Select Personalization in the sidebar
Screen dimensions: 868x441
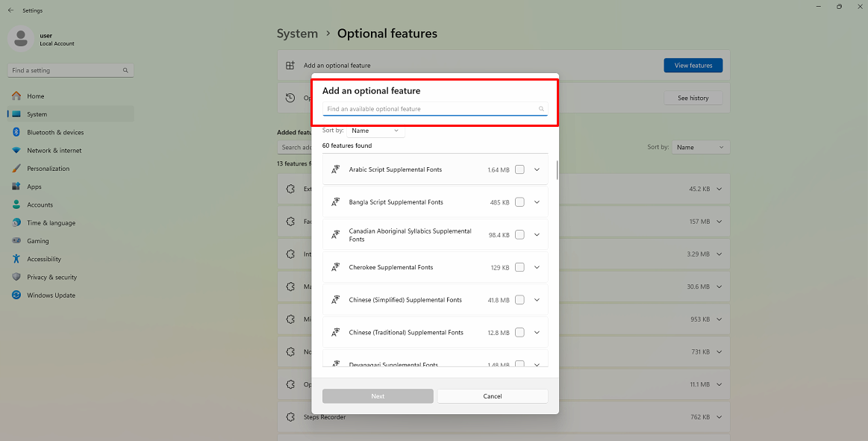coord(70,168)
